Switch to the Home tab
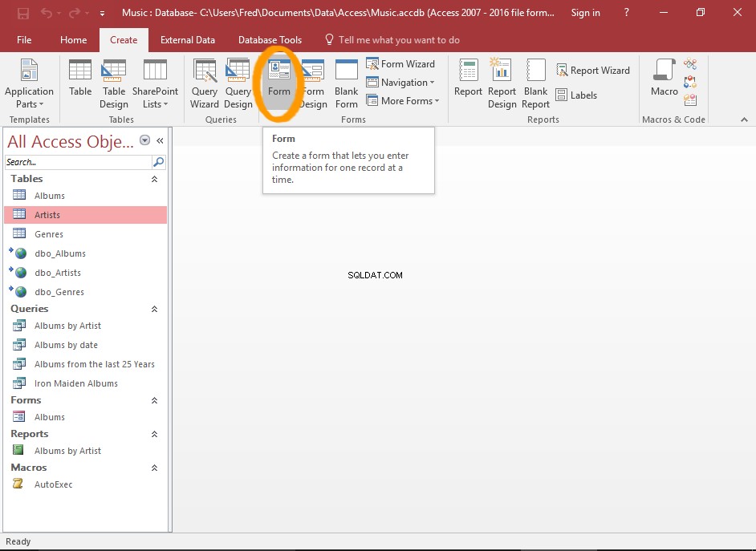Screen dimensions: 756x551 click(x=73, y=40)
